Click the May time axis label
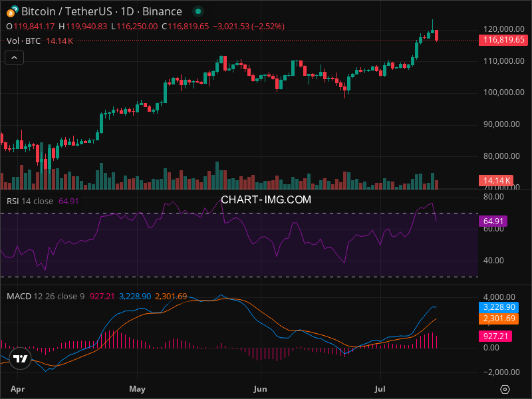532x399 pixels. coord(138,389)
